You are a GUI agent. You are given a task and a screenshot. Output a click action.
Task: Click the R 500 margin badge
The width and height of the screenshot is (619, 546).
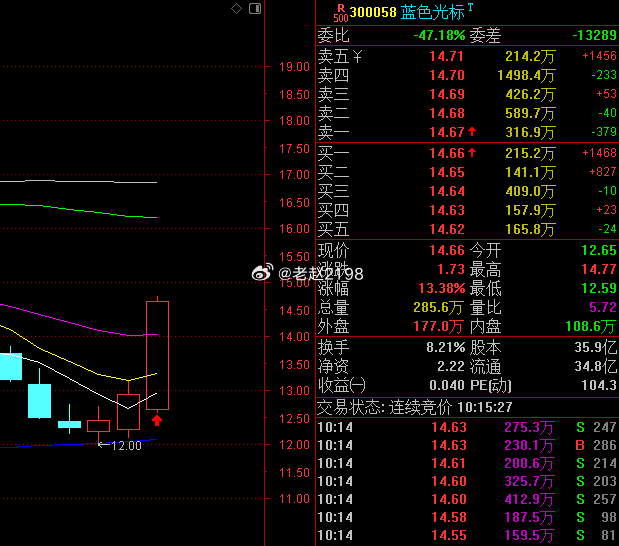pos(341,13)
